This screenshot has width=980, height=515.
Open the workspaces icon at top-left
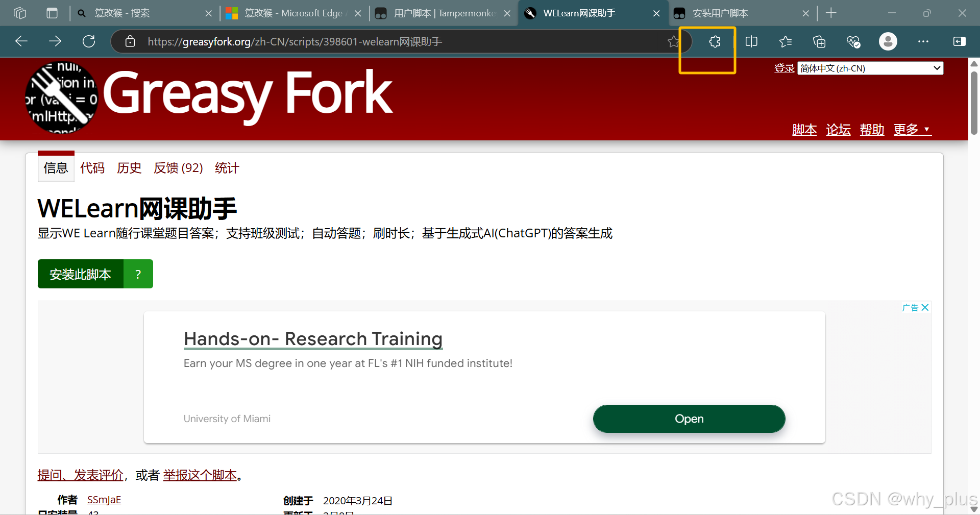[20, 13]
